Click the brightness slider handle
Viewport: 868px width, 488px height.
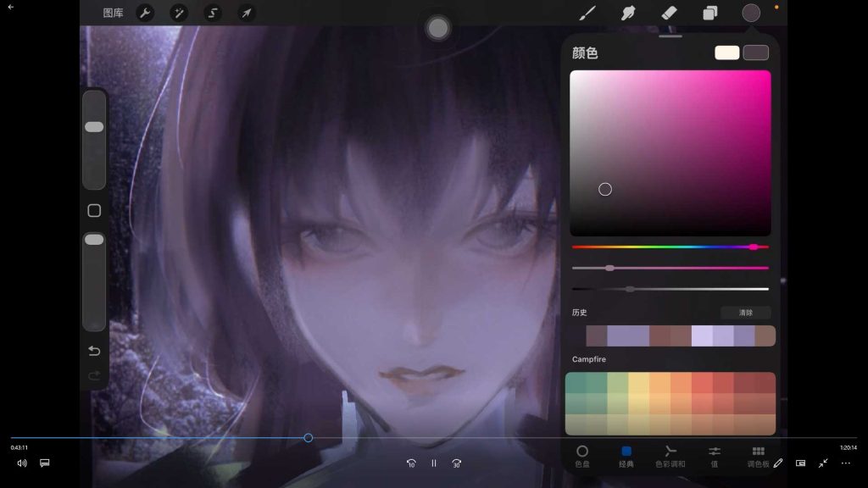(630, 289)
